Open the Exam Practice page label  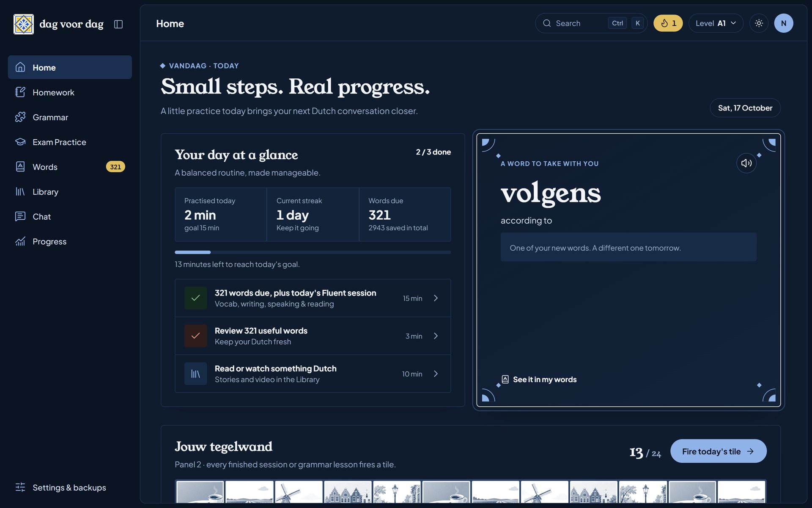coord(59,142)
